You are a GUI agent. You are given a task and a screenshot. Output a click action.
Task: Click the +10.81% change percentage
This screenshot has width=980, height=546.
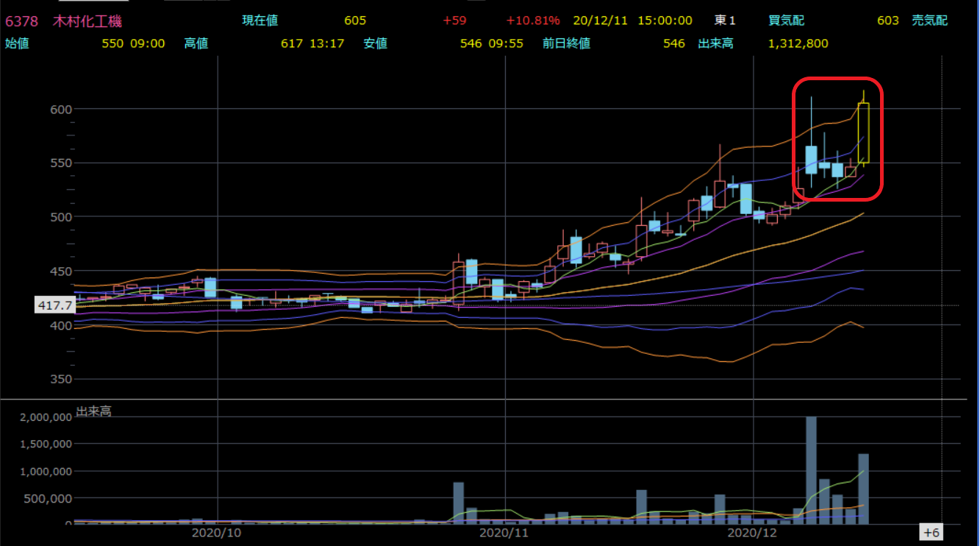[532, 21]
